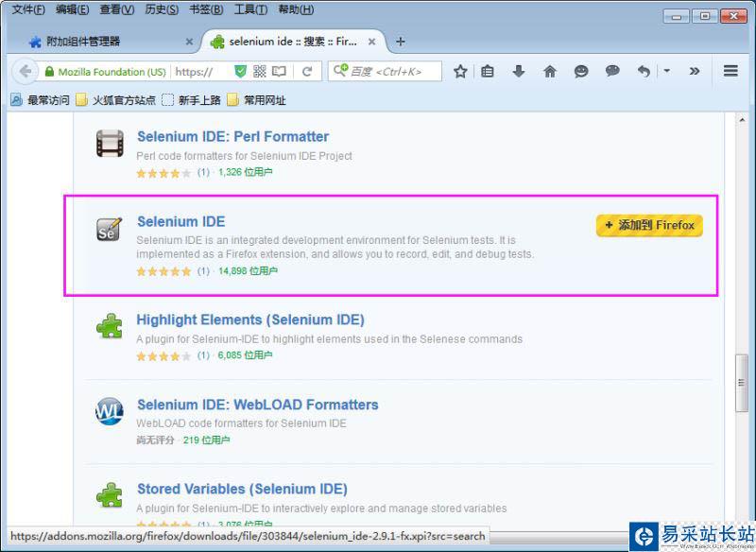
Task: Click 219 位用户 text
Action: (x=206, y=440)
